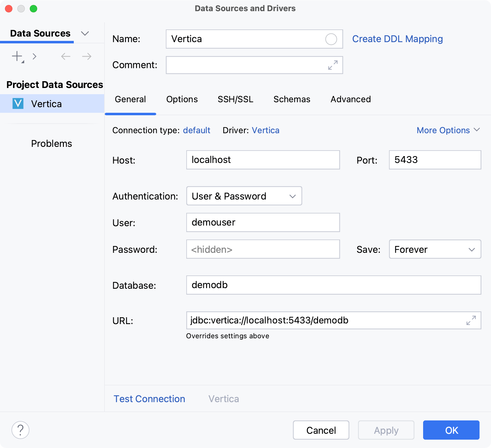Click the color circle in the Name field
The height and width of the screenshot is (448, 491).
click(331, 39)
